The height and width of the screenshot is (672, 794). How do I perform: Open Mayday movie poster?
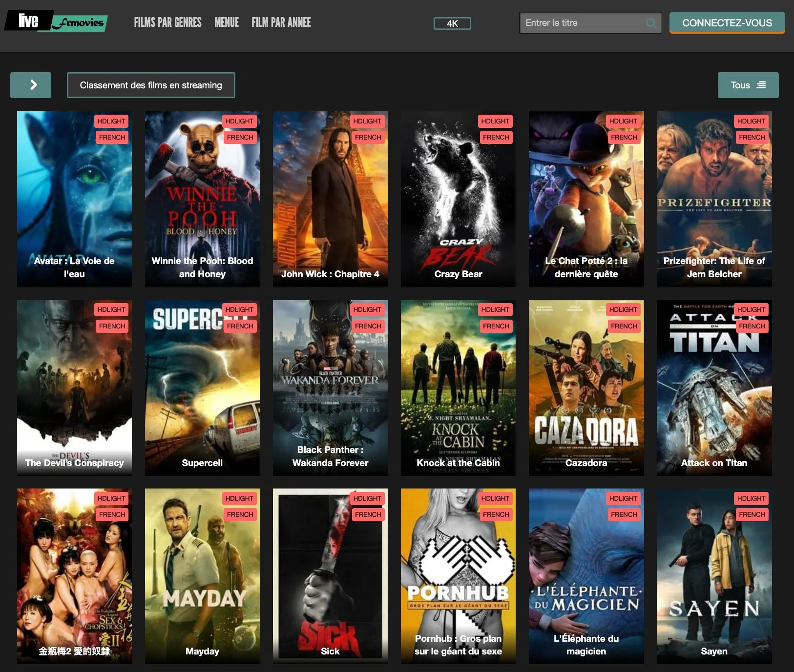(202, 576)
